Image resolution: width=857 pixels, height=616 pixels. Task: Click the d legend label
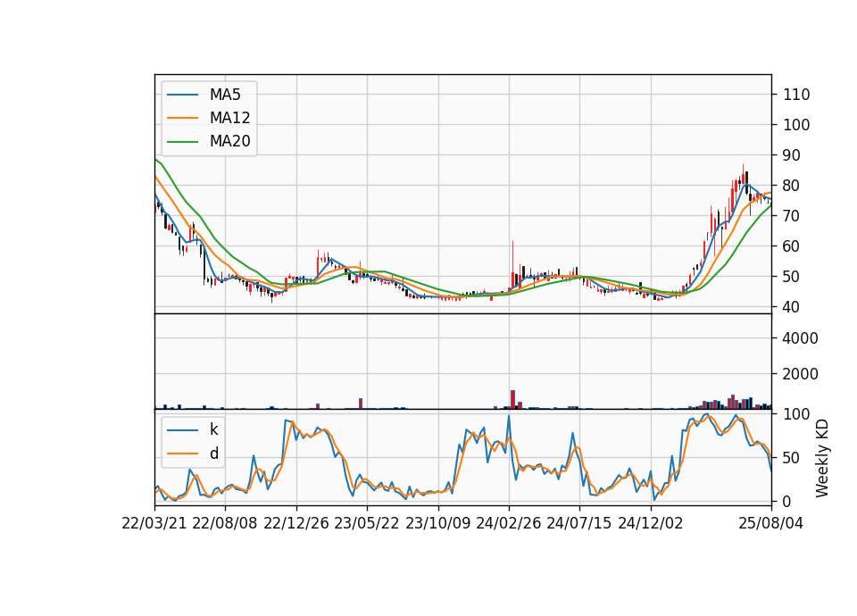click(213, 454)
